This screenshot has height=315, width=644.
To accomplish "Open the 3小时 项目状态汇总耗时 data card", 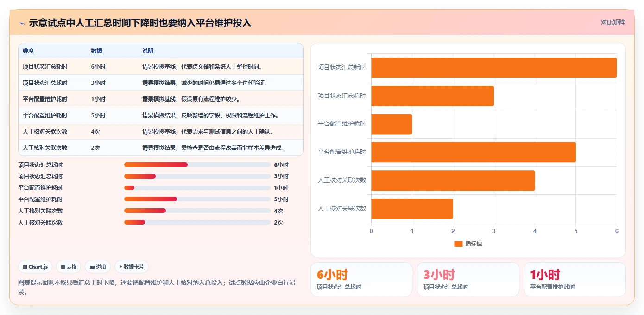I will click(468, 279).
